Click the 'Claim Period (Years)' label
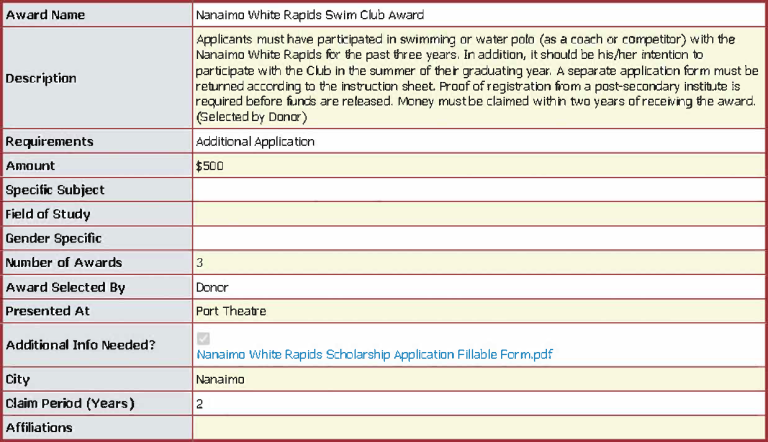Viewport: 768px width, 442px height. tap(70, 404)
